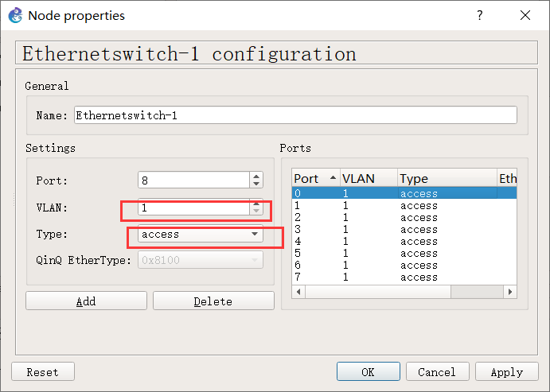
Task: Increase the VLAN value with up arrow
Action: (x=256, y=204)
